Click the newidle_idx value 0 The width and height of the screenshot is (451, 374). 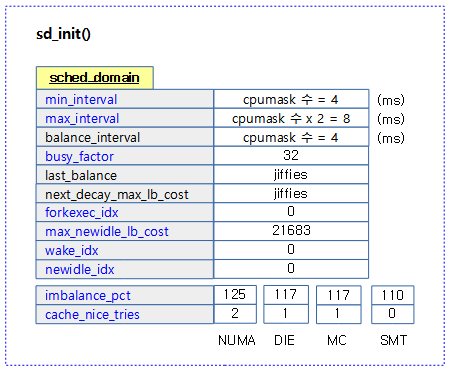(291, 269)
